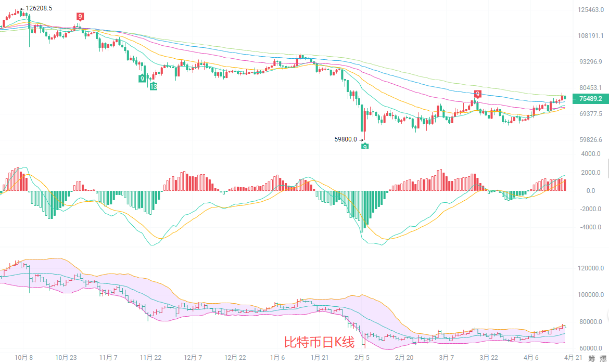Click the 筹 button in bottom-right corner
Image resolution: width=609 pixels, height=364 pixels.
(x=592, y=358)
